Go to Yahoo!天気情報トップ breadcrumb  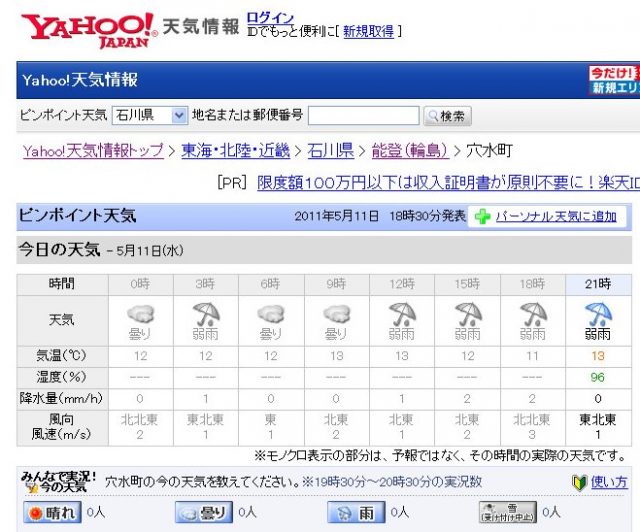93,151
